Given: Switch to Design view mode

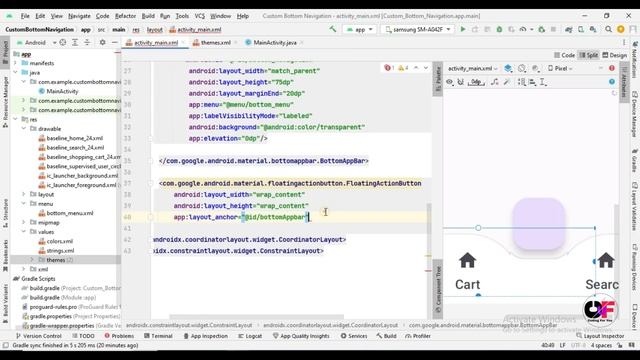Looking at the screenshot, I should click(x=615, y=55).
